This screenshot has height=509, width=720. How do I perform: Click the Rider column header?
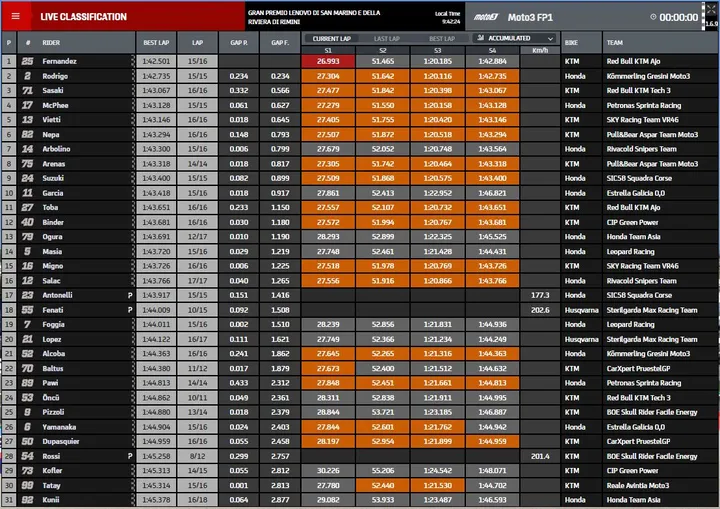(51, 43)
